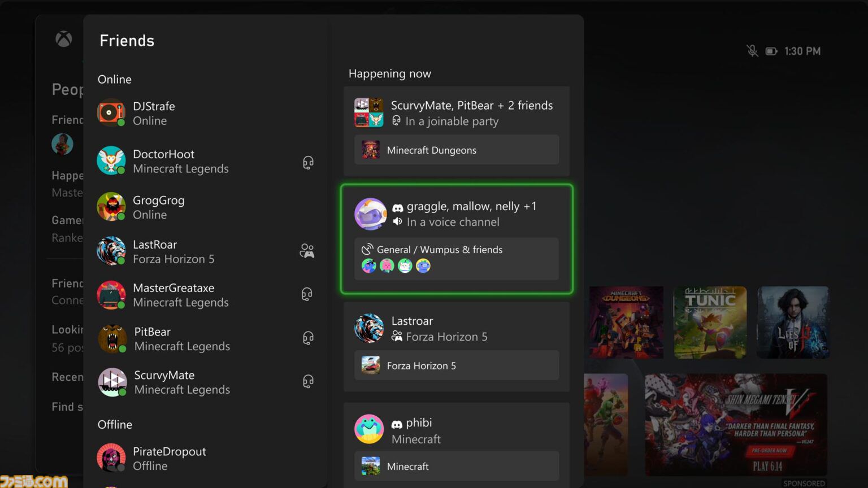
Task: Click the headset icon beside DoctorHoot
Action: tap(308, 163)
